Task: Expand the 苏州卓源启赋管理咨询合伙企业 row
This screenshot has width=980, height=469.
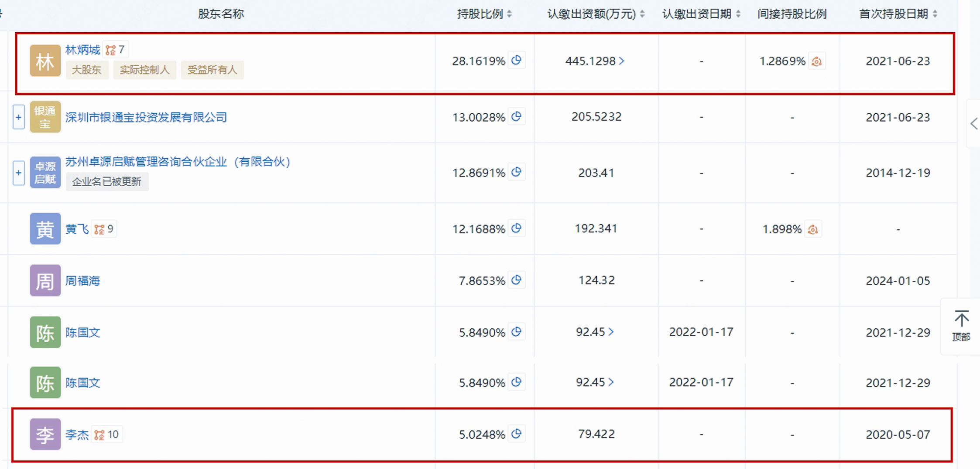Action: click(x=18, y=173)
